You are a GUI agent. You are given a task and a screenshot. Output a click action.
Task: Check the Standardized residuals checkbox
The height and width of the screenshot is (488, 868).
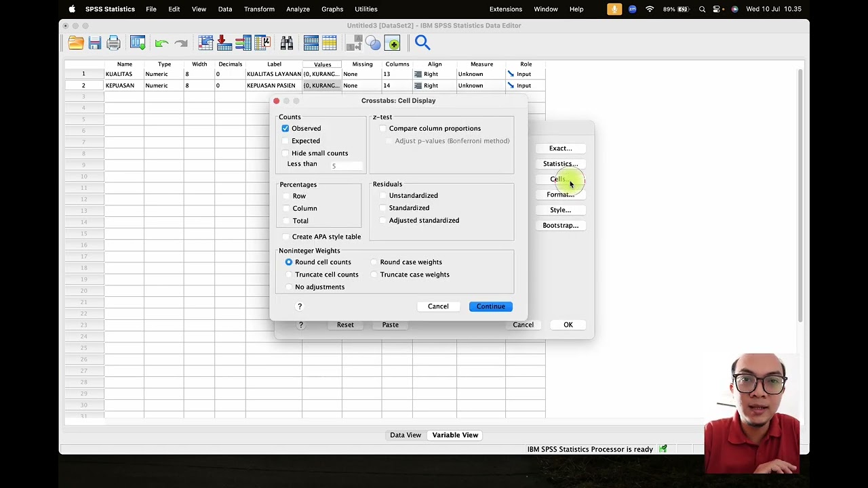pos(383,208)
